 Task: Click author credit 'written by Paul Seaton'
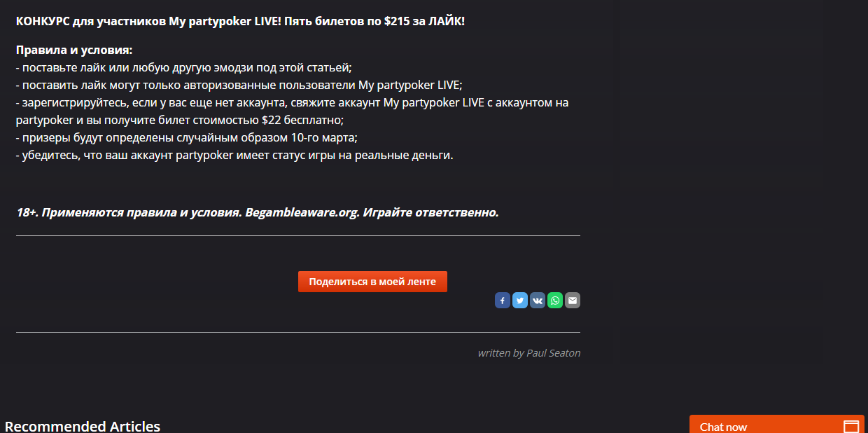(x=529, y=353)
